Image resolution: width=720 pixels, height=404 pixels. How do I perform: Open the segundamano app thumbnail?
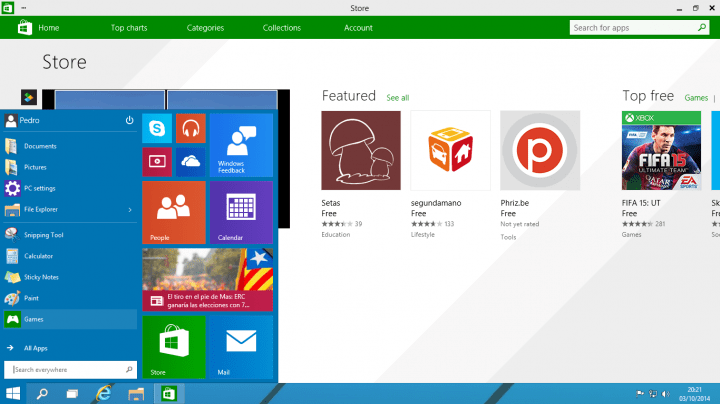[x=450, y=150]
